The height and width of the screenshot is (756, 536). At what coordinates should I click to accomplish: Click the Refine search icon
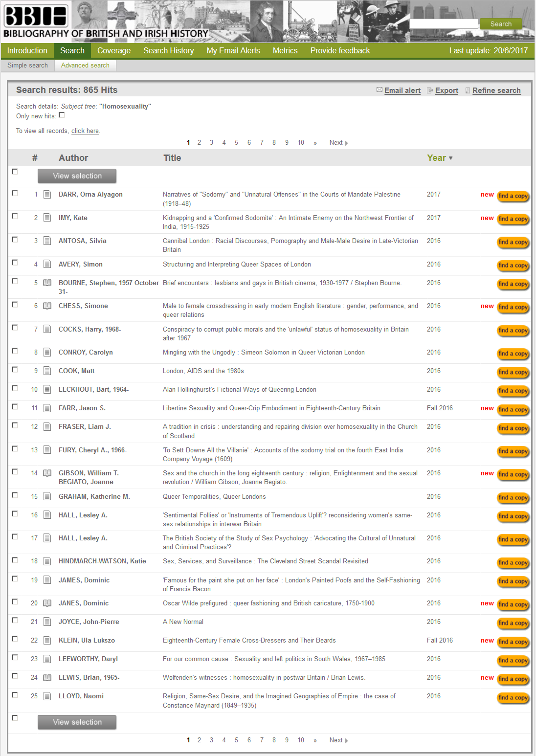(x=468, y=90)
